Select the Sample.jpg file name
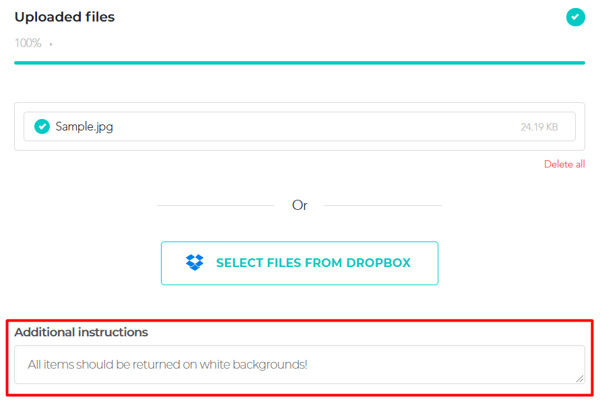 pyautogui.click(x=84, y=127)
